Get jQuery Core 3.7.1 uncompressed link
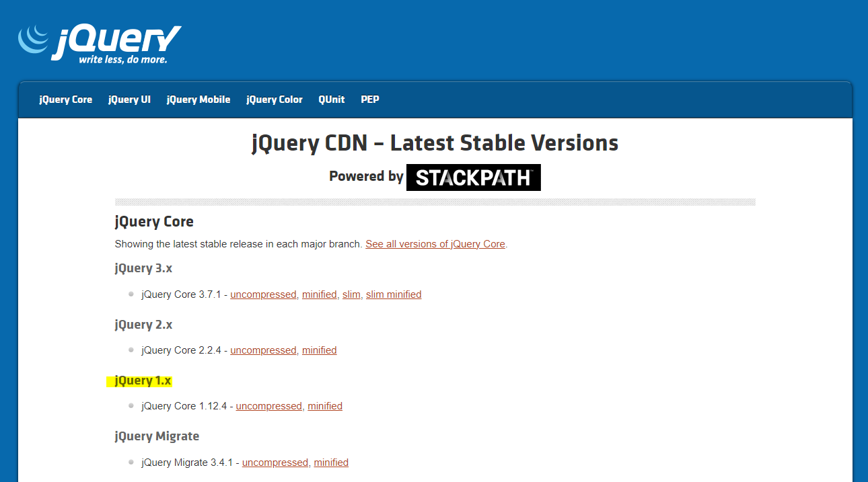The image size is (868, 482). pyautogui.click(x=263, y=294)
